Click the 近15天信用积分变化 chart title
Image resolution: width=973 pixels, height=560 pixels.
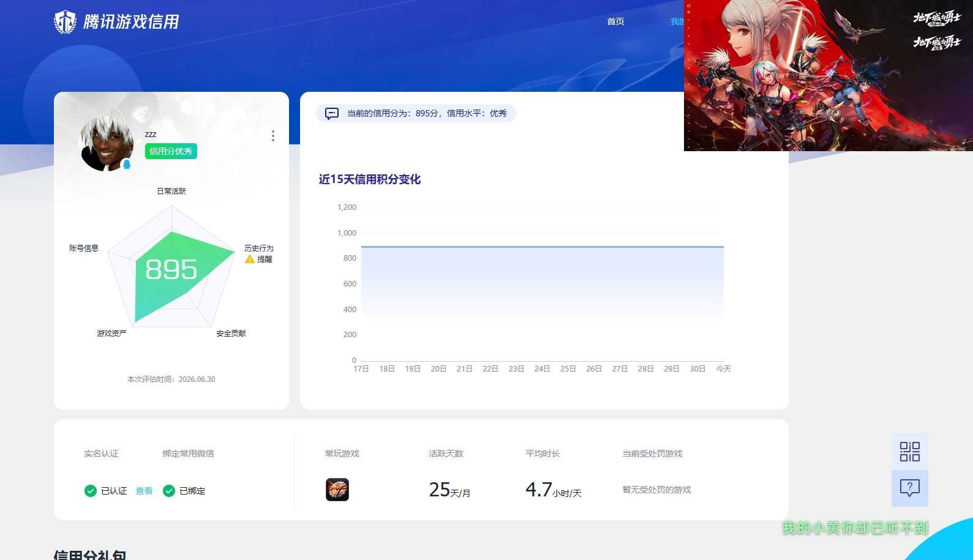point(370,179)
